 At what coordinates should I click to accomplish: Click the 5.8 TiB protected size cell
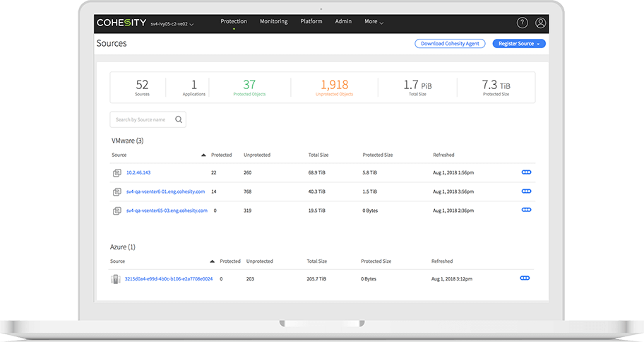tap(369, 172)
